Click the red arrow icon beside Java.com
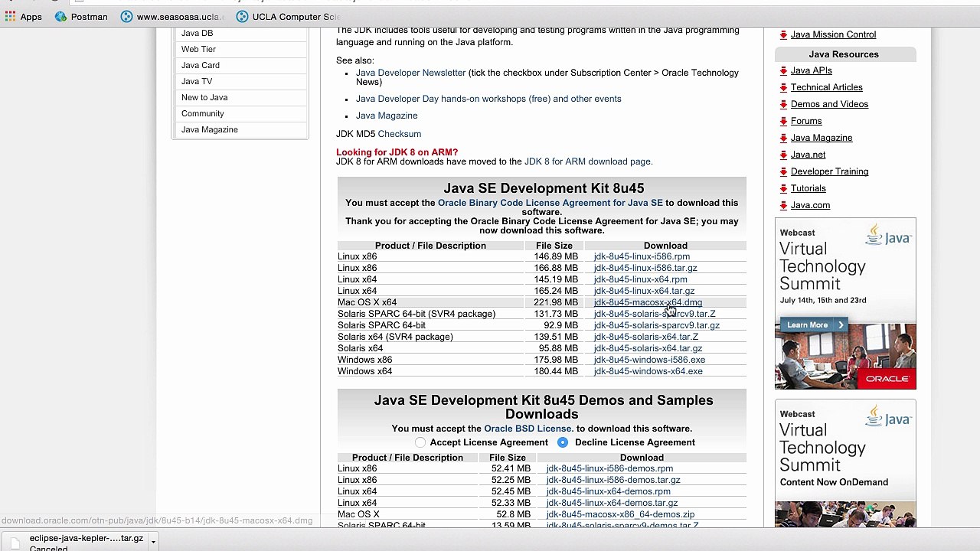980x551 pixels. click(783, 206)
